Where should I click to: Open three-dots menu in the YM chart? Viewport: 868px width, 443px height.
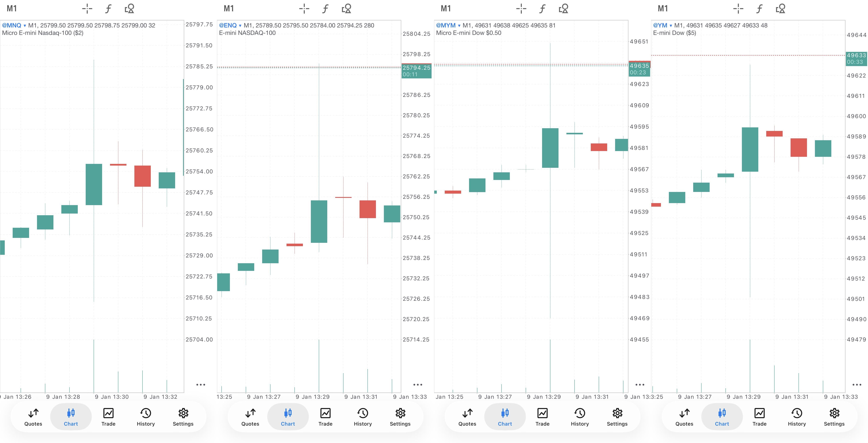click(857, 384)
